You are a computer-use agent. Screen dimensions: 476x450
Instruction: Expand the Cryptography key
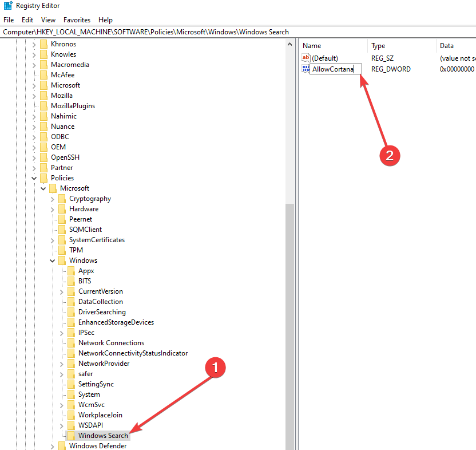52,199
